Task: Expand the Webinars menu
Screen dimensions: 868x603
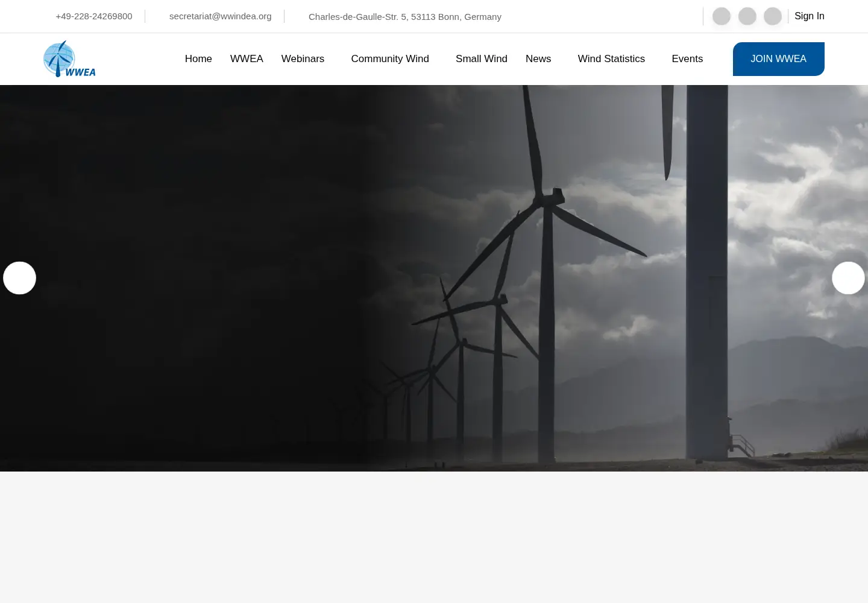Action: 303,59
